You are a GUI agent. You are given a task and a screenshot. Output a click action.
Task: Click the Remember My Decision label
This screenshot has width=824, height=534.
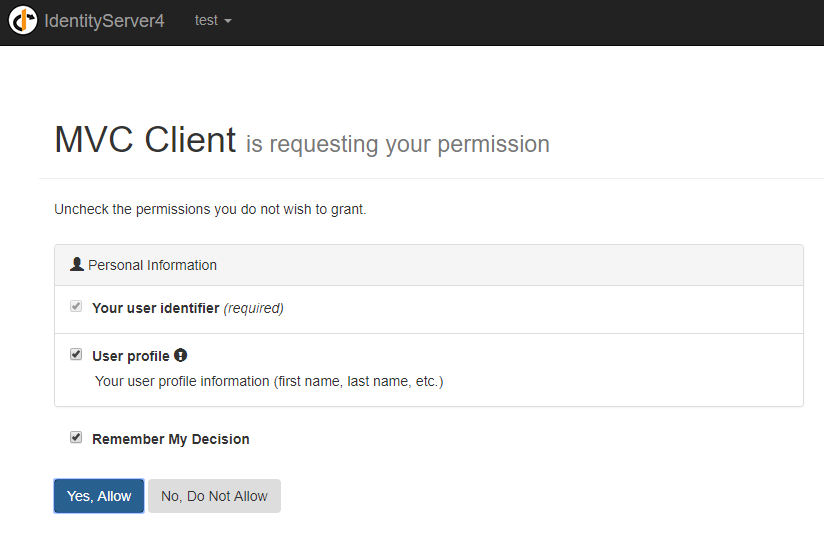pyautogui.click(x=170, y=439)
